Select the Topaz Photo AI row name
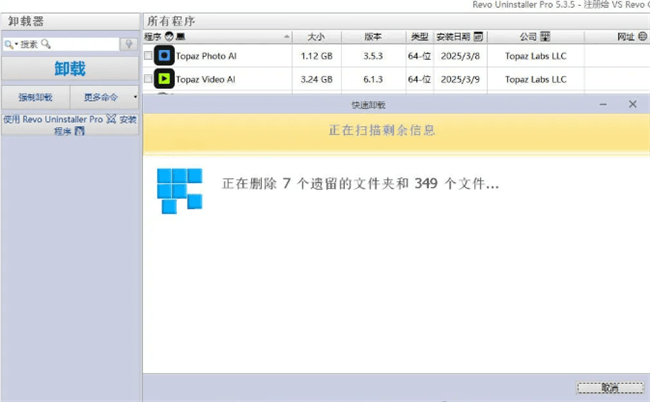This screenshot has width=650, height=402. point(206,56)
